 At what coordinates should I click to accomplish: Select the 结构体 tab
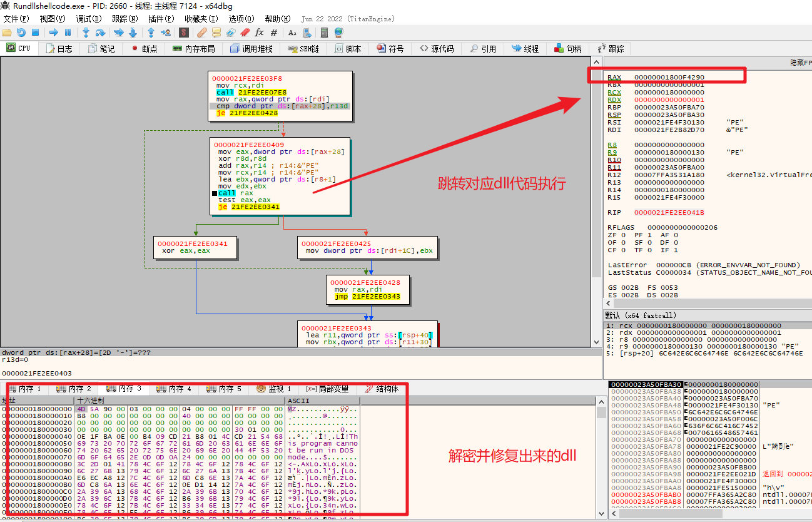[382, 389]
